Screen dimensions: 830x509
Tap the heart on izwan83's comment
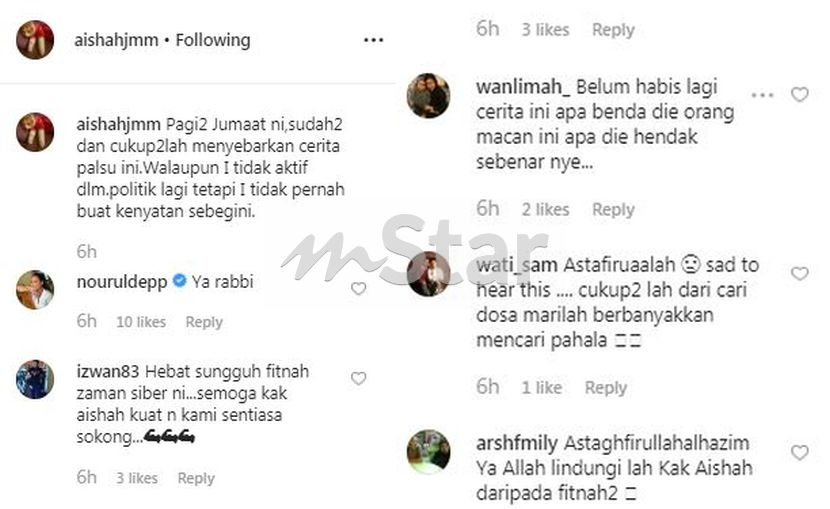[358, 378]
